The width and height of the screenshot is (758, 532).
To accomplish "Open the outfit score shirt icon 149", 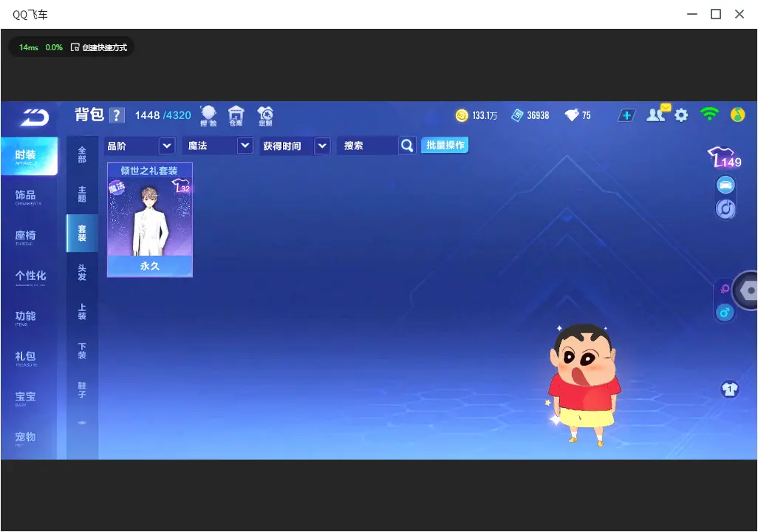I will [x=725, y=157].
